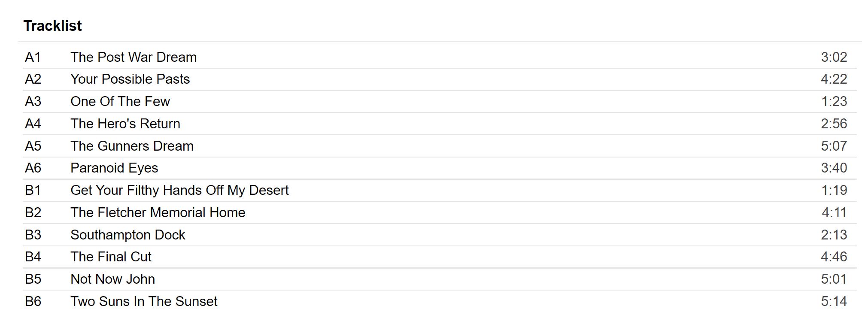Image resolution: width=868 pixels, height=315 pixels.
Task: Click track position A1
Action: 33,57
